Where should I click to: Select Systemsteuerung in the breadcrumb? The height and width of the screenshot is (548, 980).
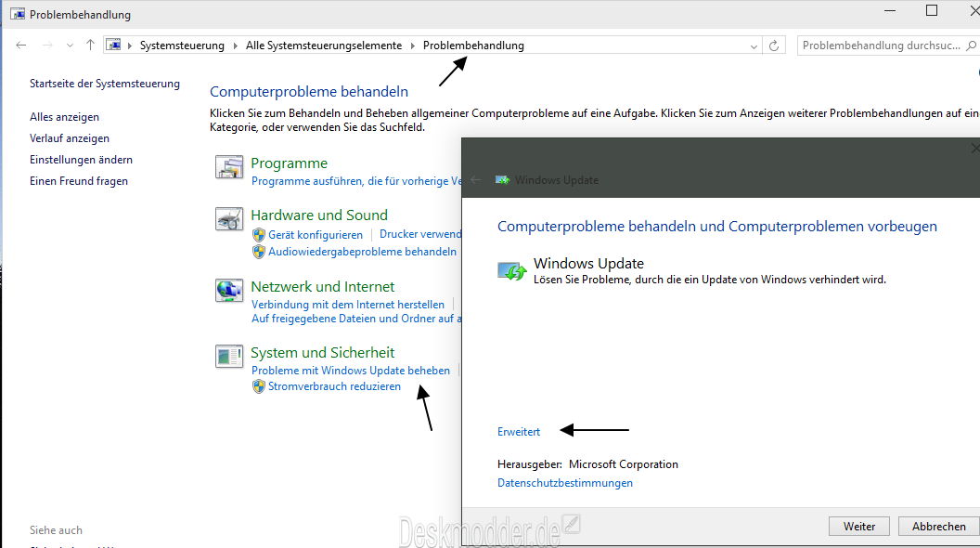[x=182, y=45]
